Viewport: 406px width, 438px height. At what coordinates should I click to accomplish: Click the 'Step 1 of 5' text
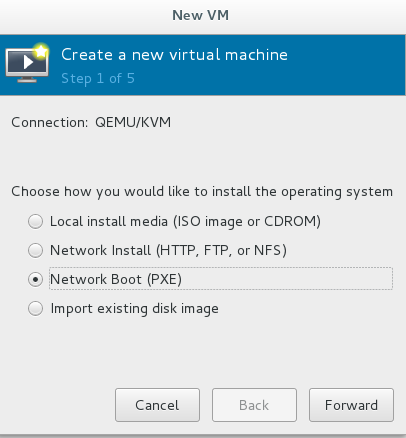coord(98,79)
